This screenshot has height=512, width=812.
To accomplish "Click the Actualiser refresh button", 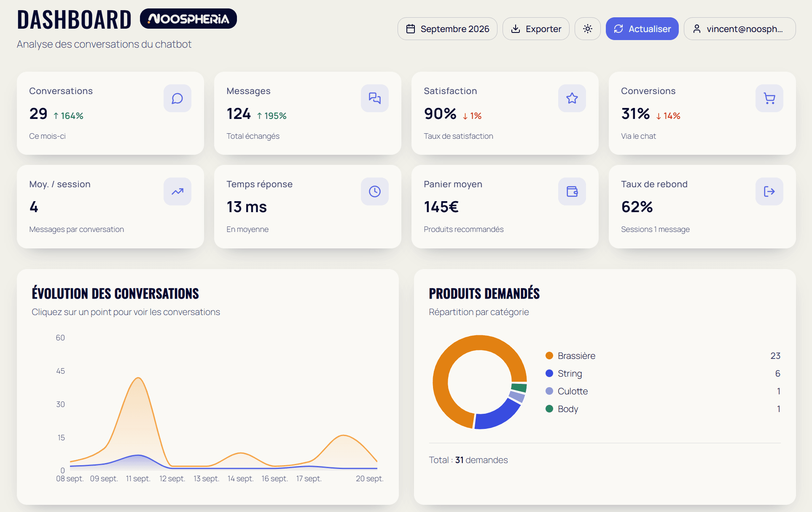I will [x=642, y=29].
